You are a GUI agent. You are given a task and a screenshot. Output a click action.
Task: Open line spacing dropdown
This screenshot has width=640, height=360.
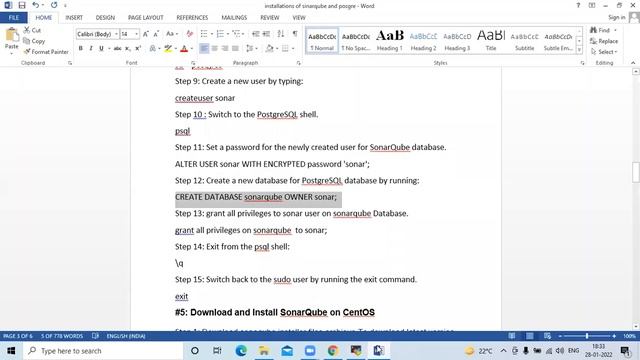(x=252, y=49)
